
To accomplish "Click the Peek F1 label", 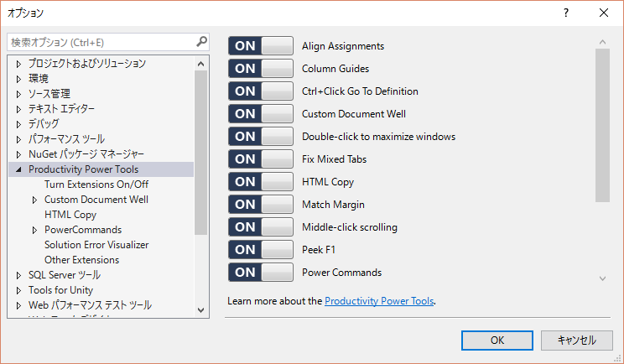I will click(319, 250).
